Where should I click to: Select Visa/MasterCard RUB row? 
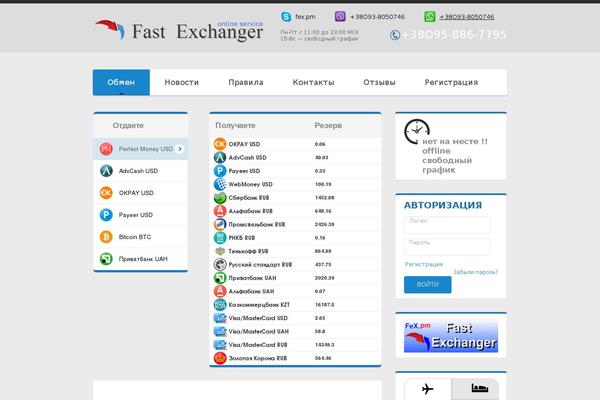click(295, 345)
